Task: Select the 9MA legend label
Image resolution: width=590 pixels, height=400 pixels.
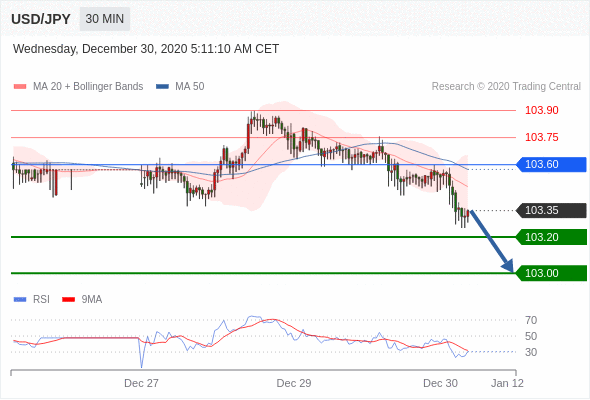Action: pyautogui.click(x=92, y=300)
